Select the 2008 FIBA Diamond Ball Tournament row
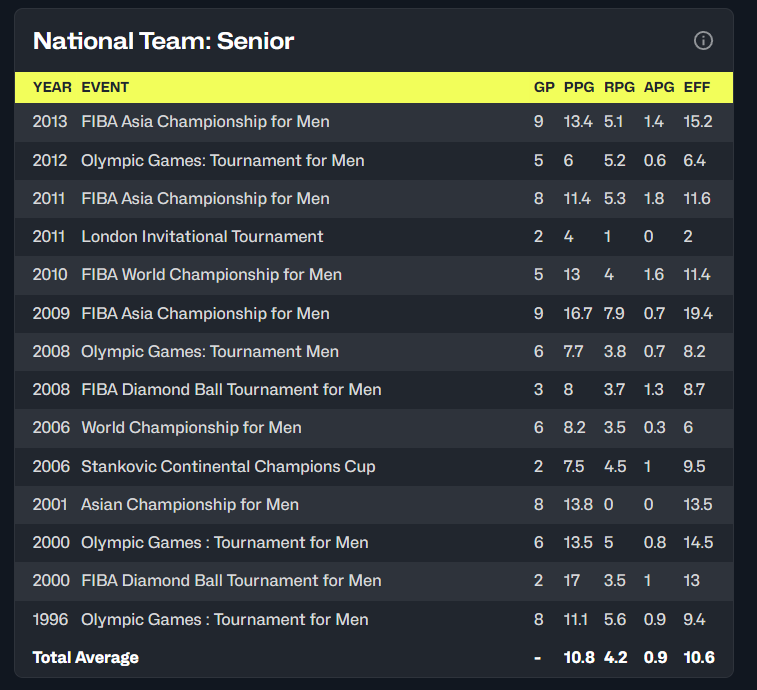The image size is (757, 690). click(231, 389)
